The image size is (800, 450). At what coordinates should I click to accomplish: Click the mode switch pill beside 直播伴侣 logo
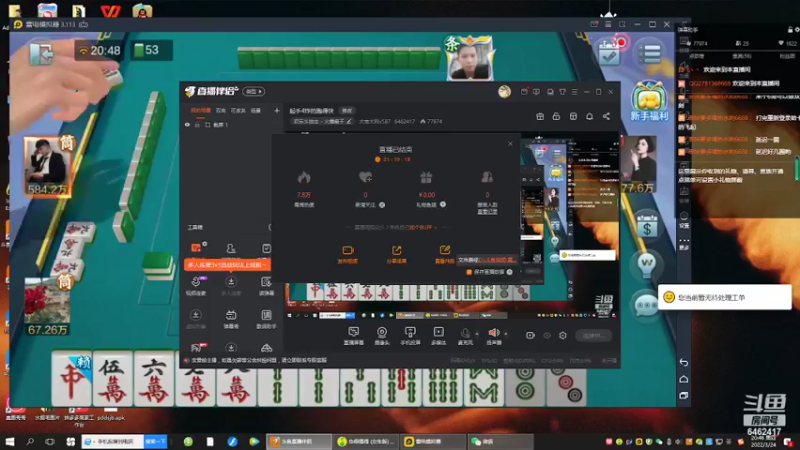pyautogui.click(x=254, y=91)
